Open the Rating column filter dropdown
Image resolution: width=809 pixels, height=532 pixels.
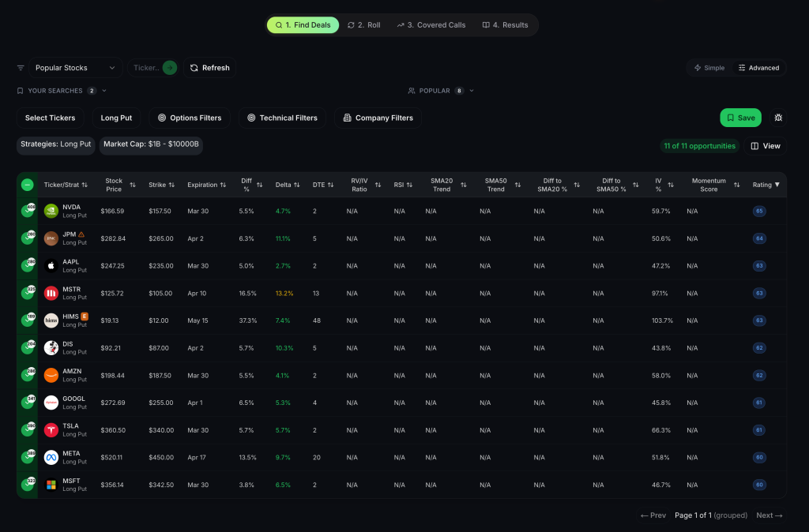tap(777, 185)
